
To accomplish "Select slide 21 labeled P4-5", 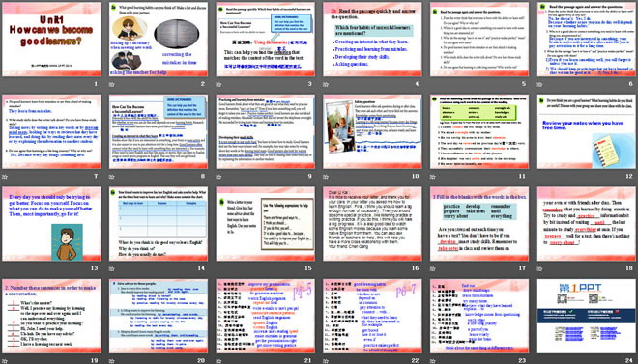I will pos(265,316).
